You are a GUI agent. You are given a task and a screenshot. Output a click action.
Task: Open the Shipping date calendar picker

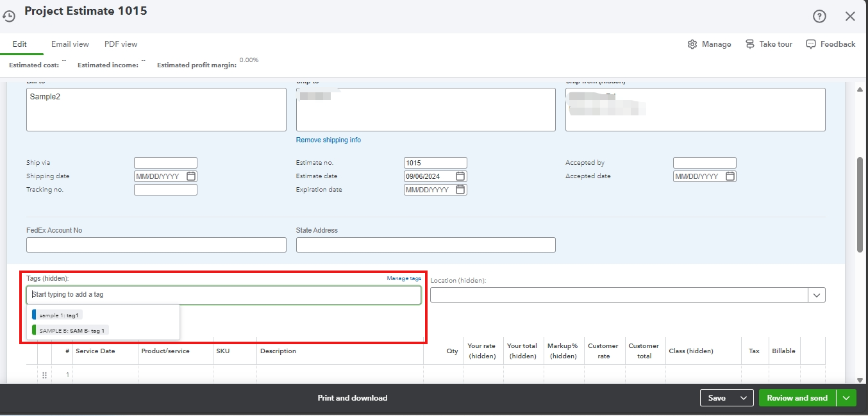click(x=190, y=176)
